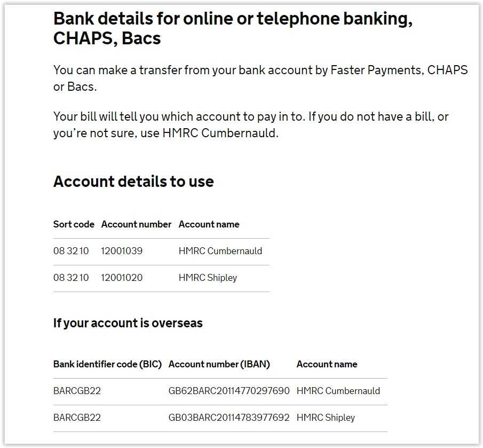Viewport: 483px width, 448px height.
Task: Click the Account name header in first table
Action: [209, 224]
